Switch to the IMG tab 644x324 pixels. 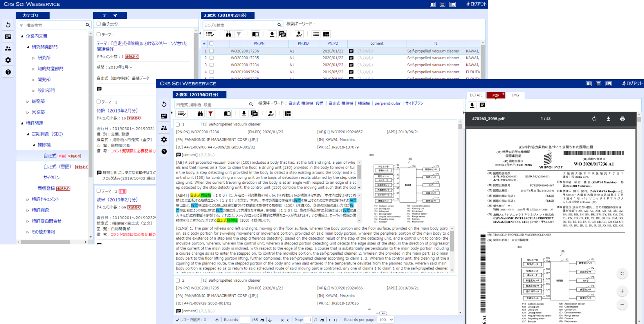[515, 95]
